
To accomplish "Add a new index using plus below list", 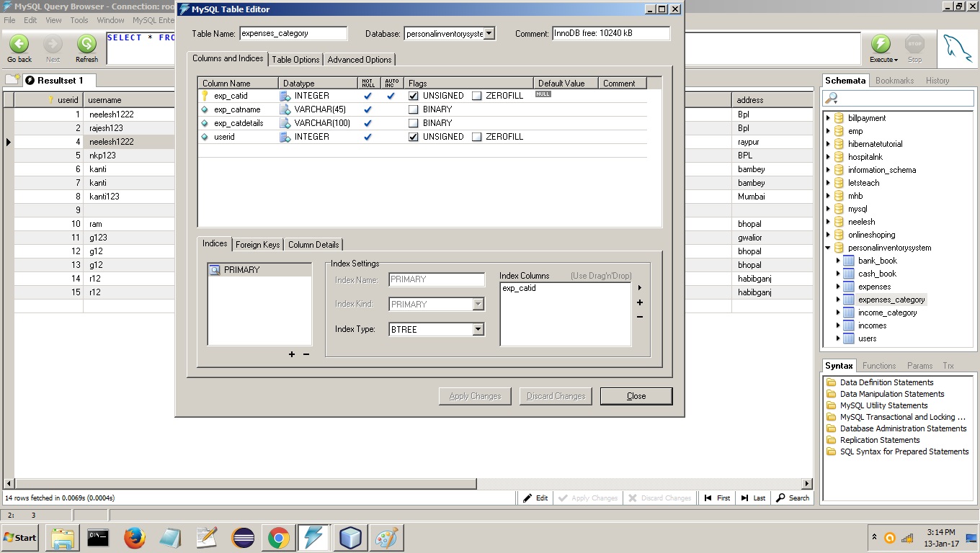I will point(292,354).
